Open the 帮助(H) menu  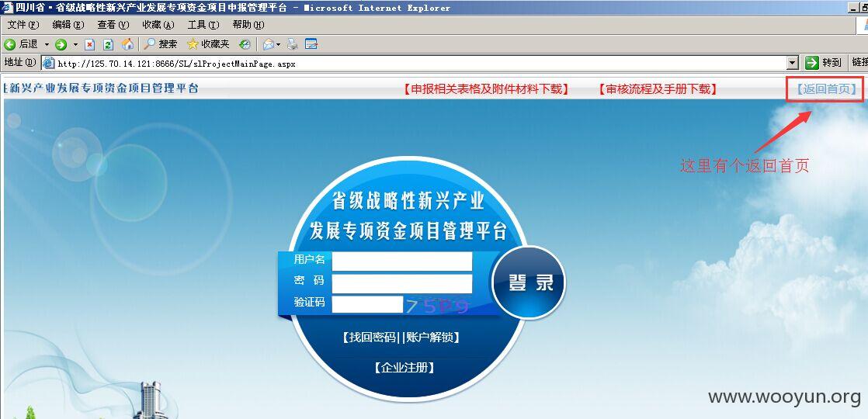click(x=248, y=25)
